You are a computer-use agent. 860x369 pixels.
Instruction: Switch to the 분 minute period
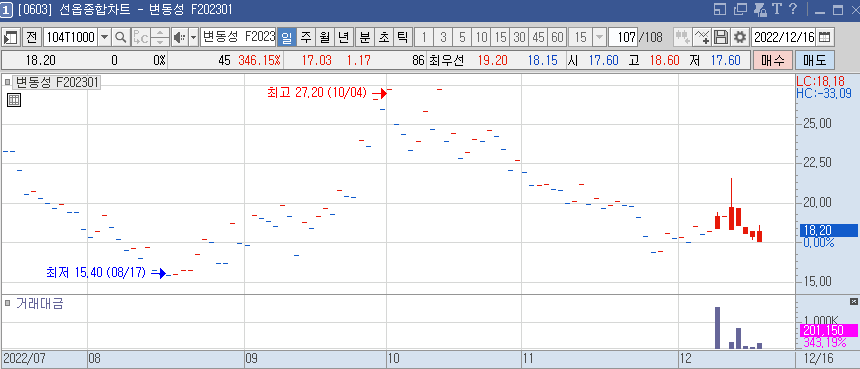coord(364,37)
